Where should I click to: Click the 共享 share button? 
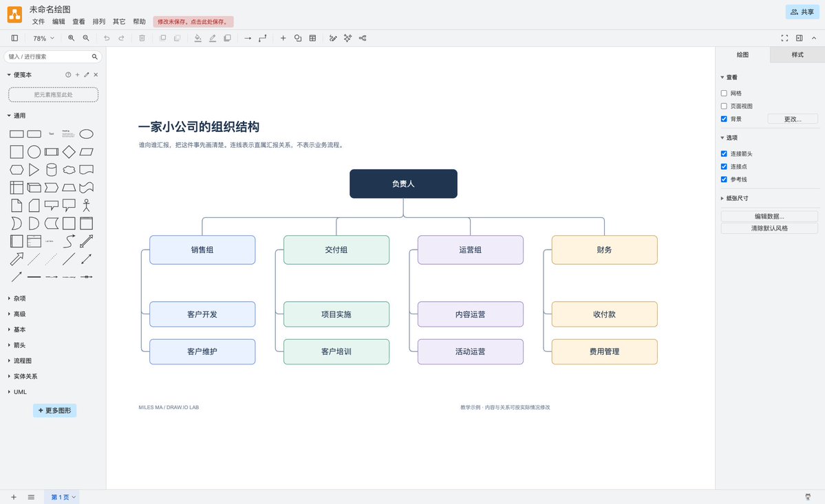802,12
